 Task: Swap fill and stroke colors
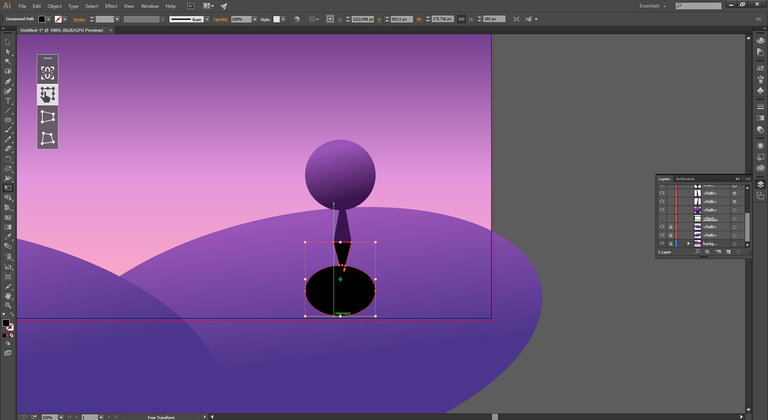coord(12,315)
